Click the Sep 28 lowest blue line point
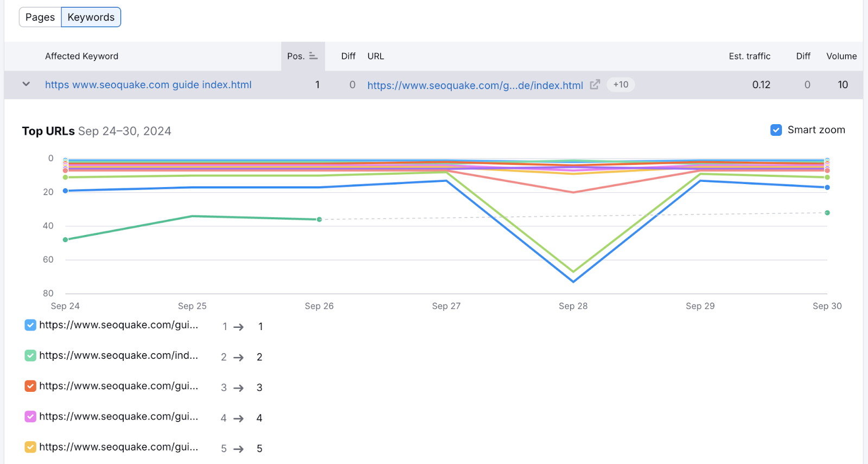868x464 pixels. 573,282
